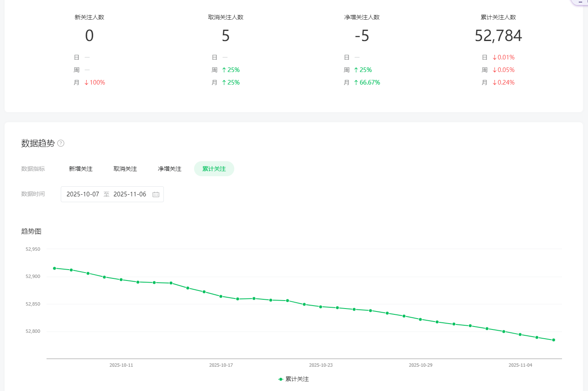Viewport: 588px width, 391px height.
Task: Click the minimize dash in top-right floating widget
Action: click(x=580, y=2)
